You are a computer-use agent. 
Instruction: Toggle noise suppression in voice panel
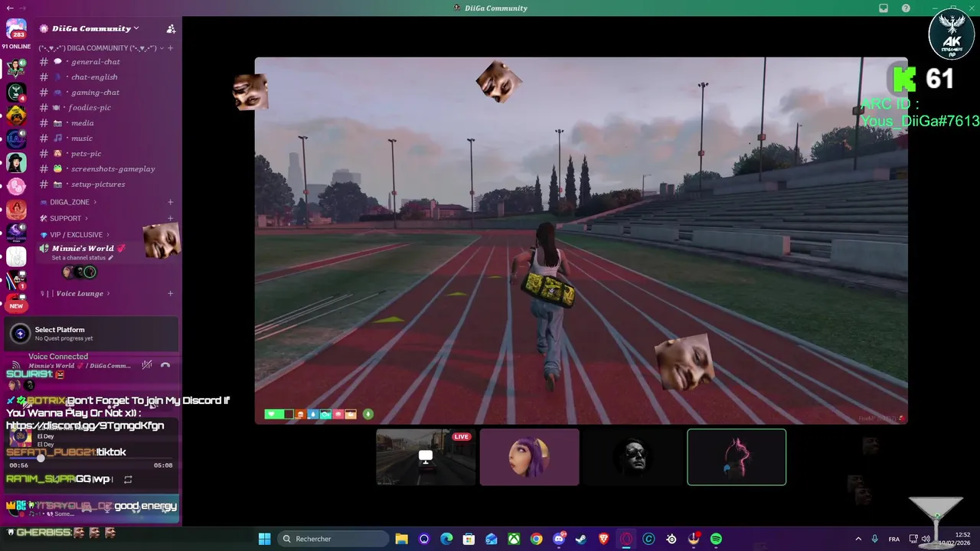[x=147, y=365]
